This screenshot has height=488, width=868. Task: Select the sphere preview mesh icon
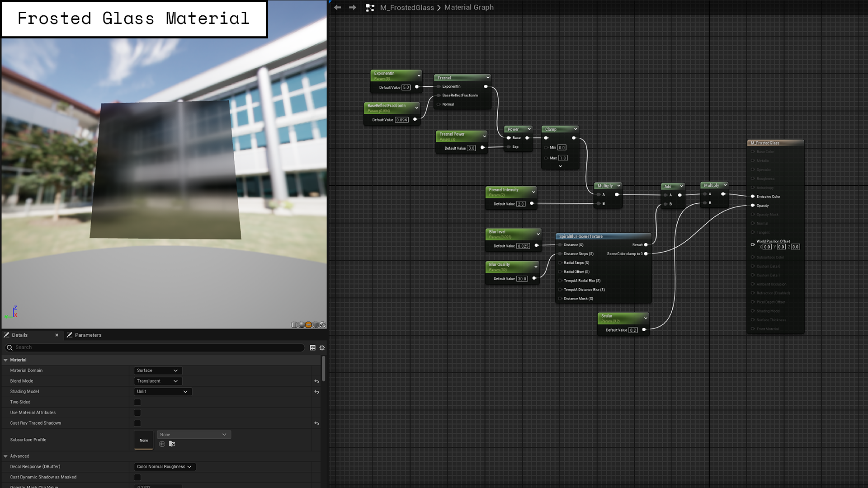[302, 325]
